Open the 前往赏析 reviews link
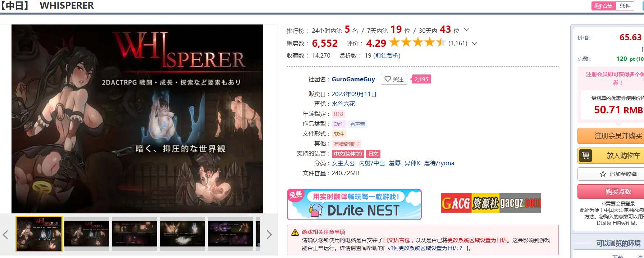The image size is (644, 258). coord(387,55)
